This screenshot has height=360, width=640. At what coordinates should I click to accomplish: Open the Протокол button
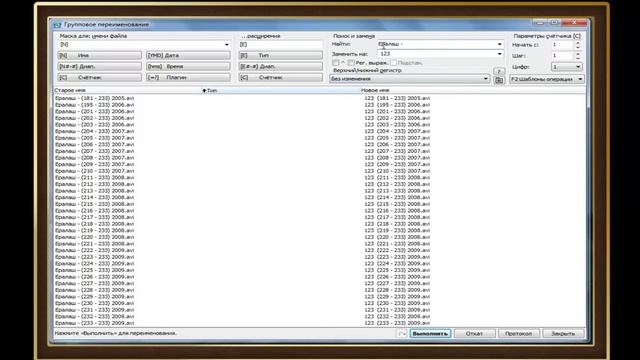tap(518, 333)
